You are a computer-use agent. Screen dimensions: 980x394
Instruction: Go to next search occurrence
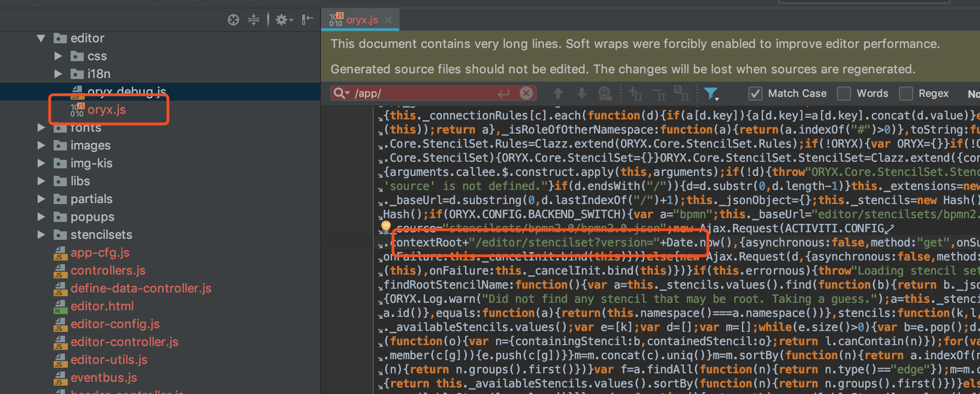(x=582, y=93)
